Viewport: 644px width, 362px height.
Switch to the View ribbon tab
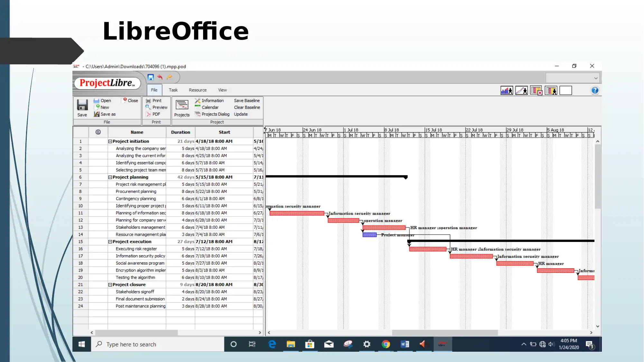pos(222,90)
